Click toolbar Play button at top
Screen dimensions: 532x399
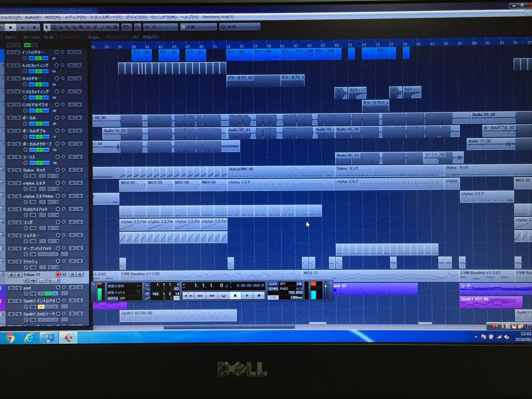(23, 27)
